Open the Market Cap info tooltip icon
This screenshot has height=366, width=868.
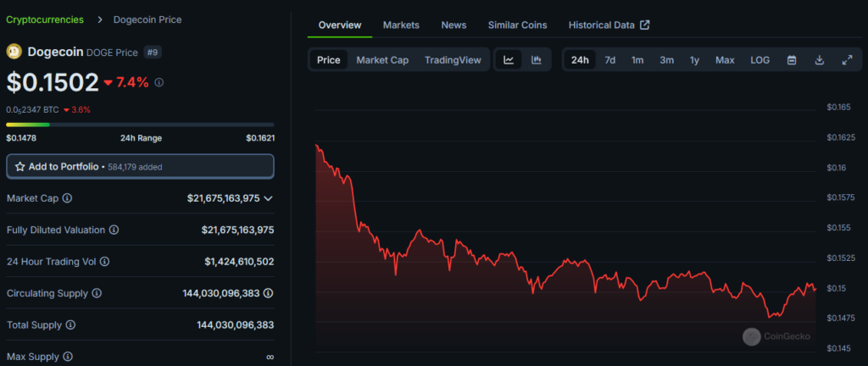[x=67, y=198]
